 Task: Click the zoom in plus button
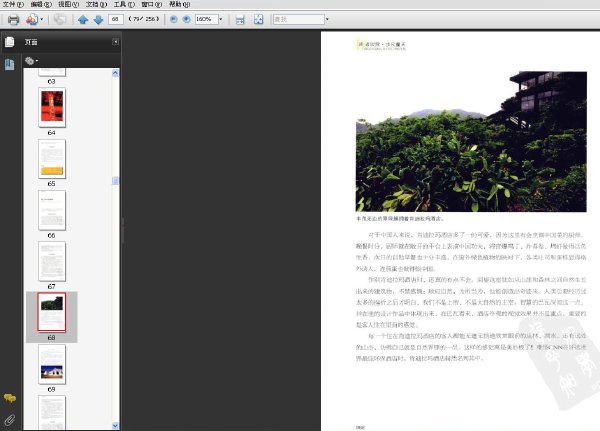[x=186, y=19]
